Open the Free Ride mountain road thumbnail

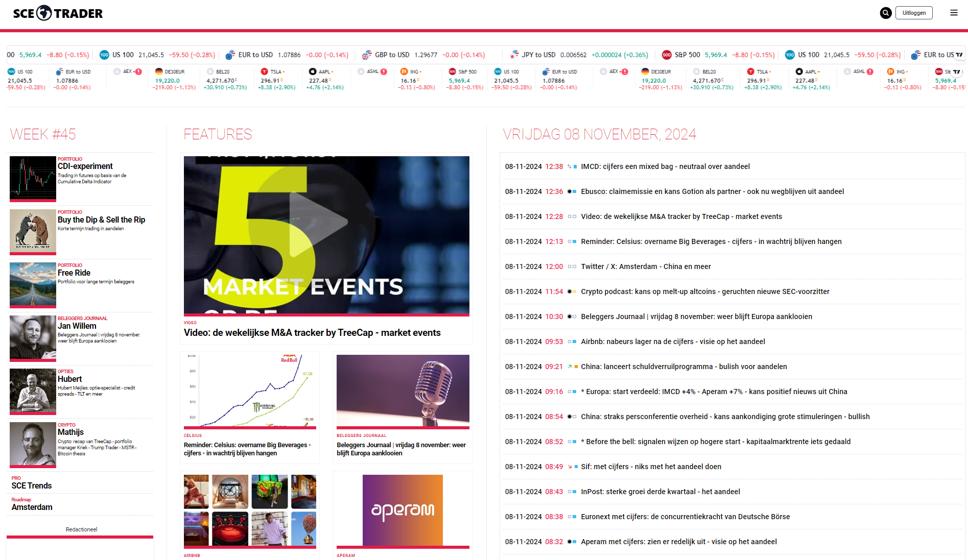pos(33,284)
